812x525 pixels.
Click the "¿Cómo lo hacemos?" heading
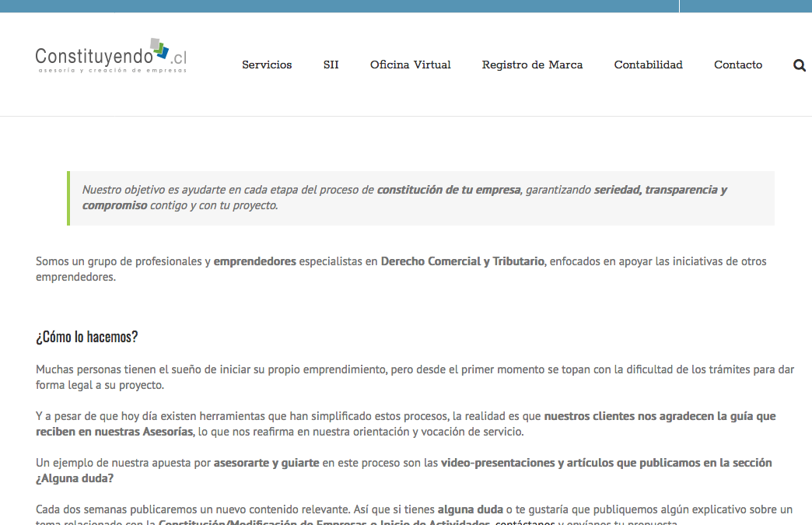pos(87,337)
